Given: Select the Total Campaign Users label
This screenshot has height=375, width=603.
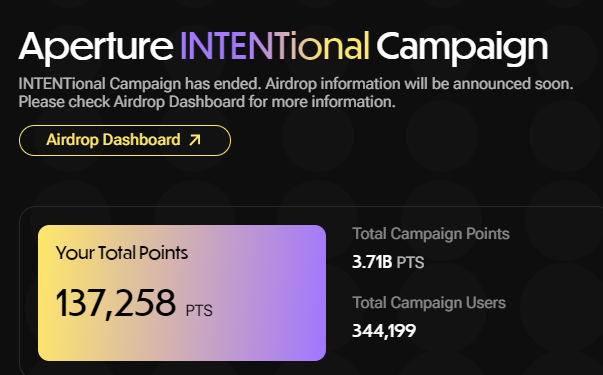Looking at the screenshot, I should click(x=429, y=303).
